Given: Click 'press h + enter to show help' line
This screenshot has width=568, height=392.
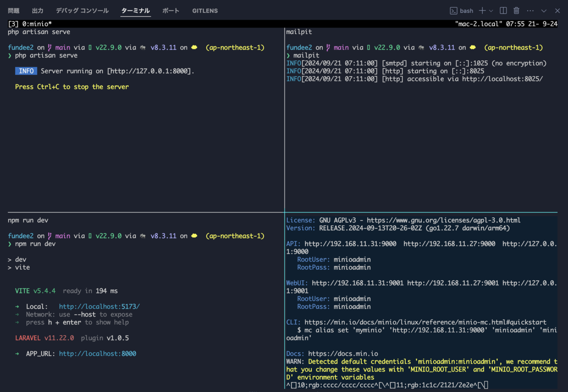Looking at the screenshot, I should point(72,322).
